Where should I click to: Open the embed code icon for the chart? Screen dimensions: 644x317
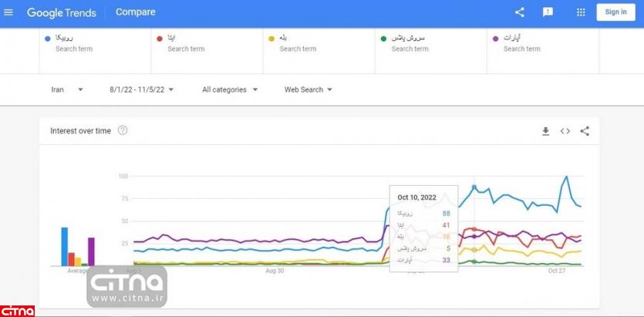coord(565,131)
